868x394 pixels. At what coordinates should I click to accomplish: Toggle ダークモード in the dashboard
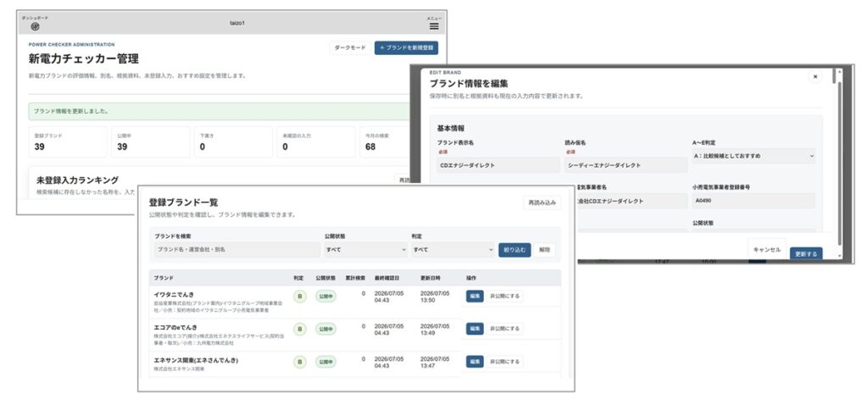[350, 48]
